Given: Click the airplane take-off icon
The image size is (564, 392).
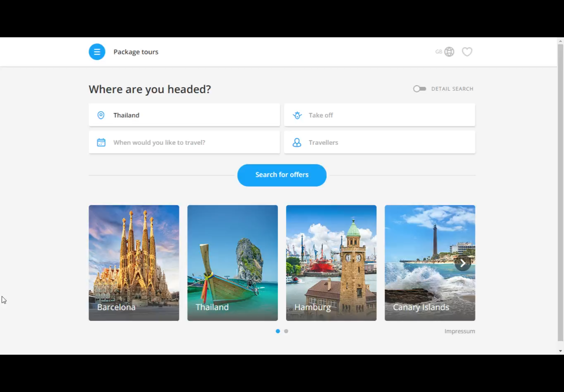Looking at the screenshot, I should tap(297, 115).
